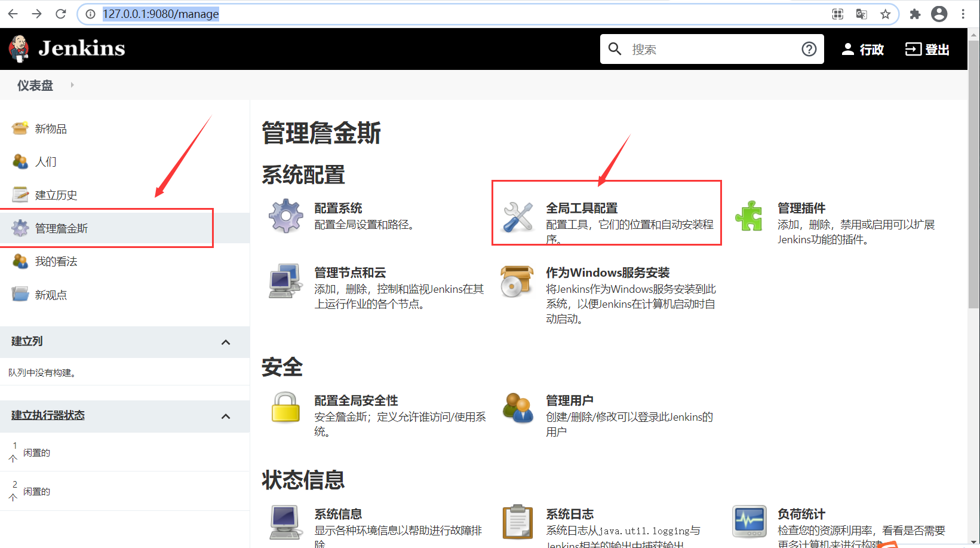Open 管理用户 title link
The image size is (980, 548).
(x=570, y=400)
